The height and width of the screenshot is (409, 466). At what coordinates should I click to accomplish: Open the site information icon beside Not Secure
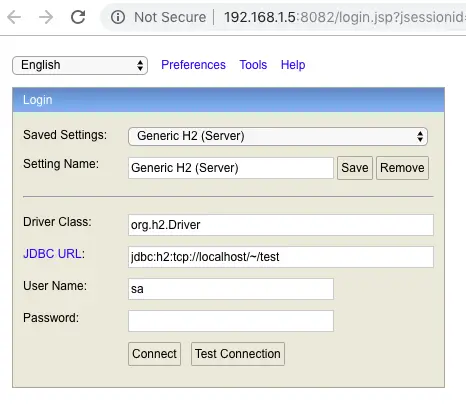118,17
